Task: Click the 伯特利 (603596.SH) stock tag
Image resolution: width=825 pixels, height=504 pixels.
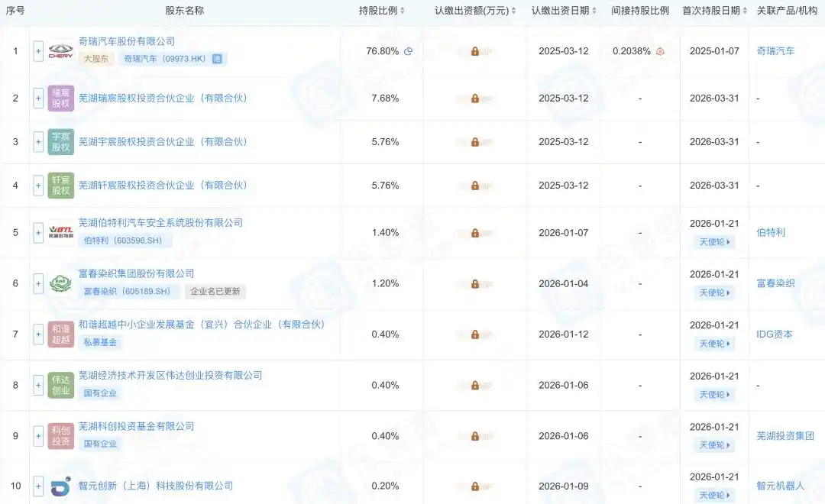Action: point(125,241)
